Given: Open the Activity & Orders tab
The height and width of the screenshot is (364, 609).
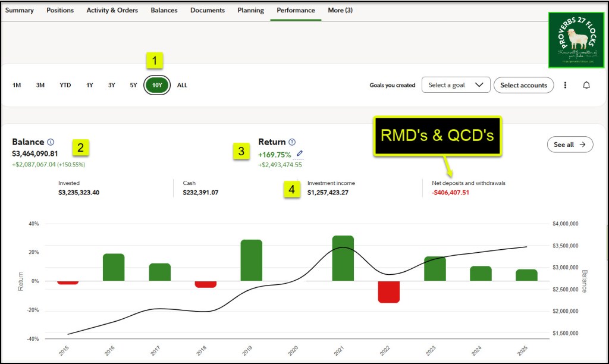Looking at the screenshot, I should 112,10.
